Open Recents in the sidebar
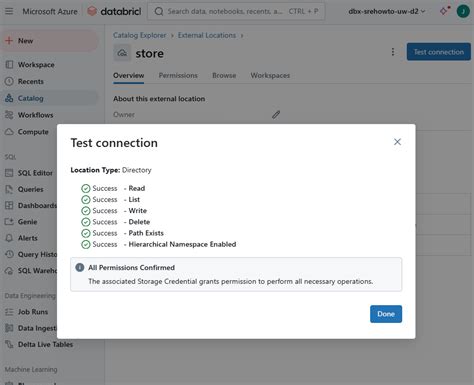 [31, 81]
